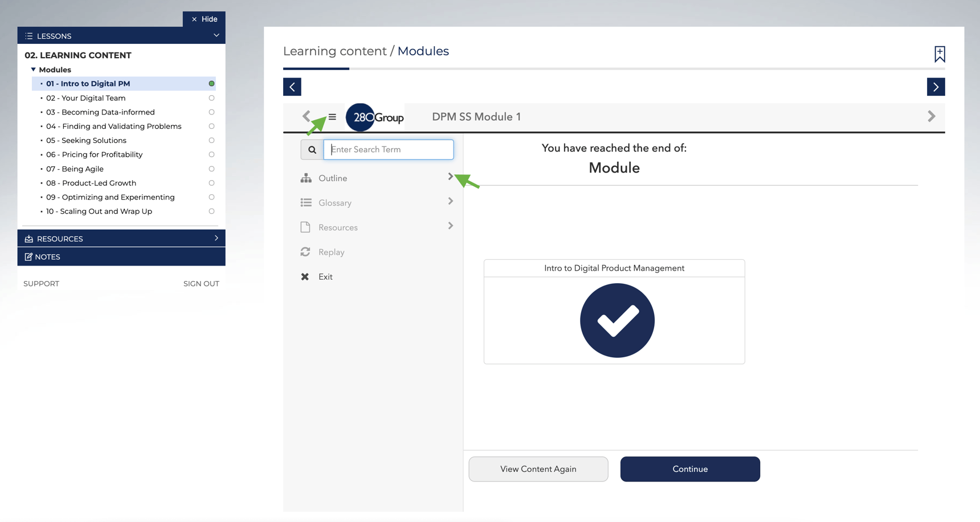This screenshot has height=522, width=980.
Task: Click the Notes edit icon
Action: tap(28, 257)
